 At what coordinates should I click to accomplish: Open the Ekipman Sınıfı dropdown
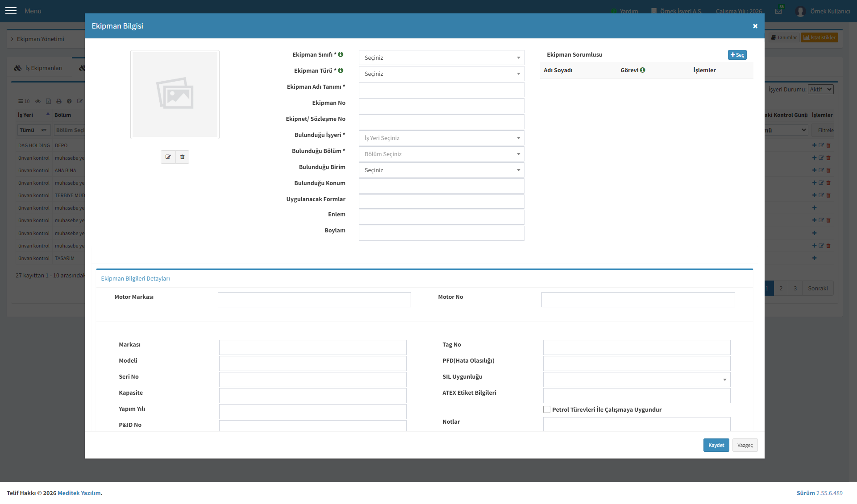click(441, 58)
